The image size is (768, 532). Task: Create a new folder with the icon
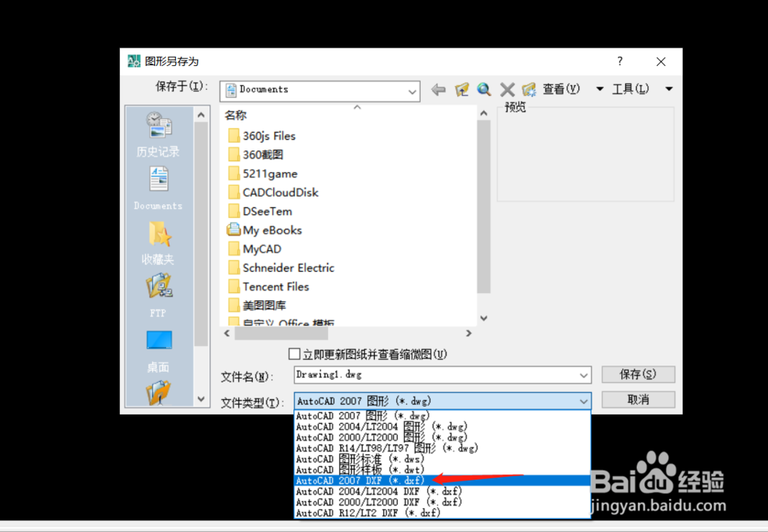coord(529,89)
